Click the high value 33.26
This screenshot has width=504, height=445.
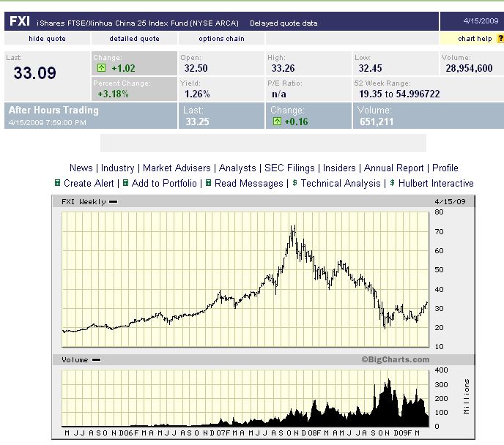pos(283,68)
